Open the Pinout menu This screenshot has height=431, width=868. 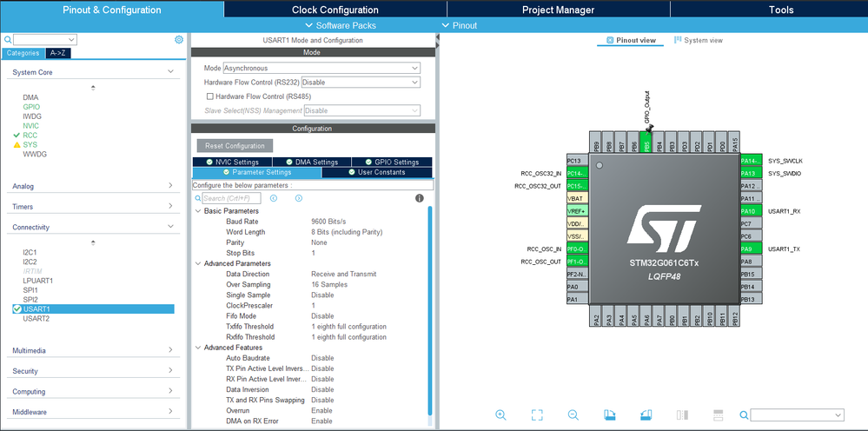(460, 25)
